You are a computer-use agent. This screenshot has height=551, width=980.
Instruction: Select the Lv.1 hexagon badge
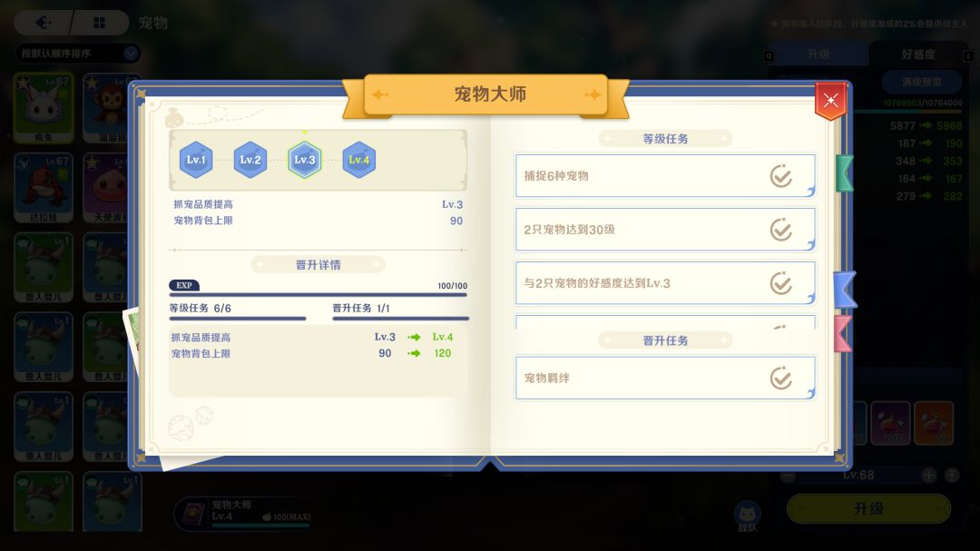tap(196, 160)
